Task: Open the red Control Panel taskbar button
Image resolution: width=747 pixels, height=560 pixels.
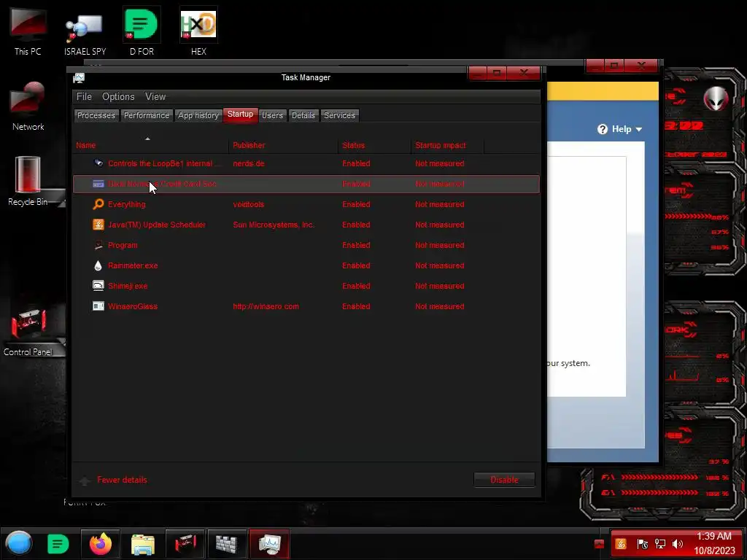Action: click(185, 544)
